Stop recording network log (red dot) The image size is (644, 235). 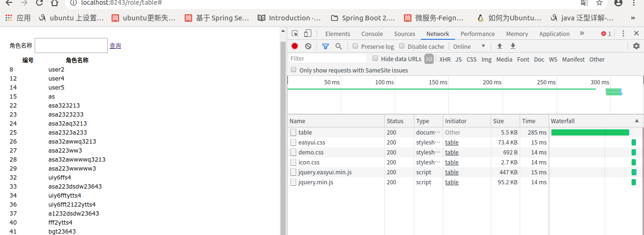pyautogui.click(x=295, y=46)
